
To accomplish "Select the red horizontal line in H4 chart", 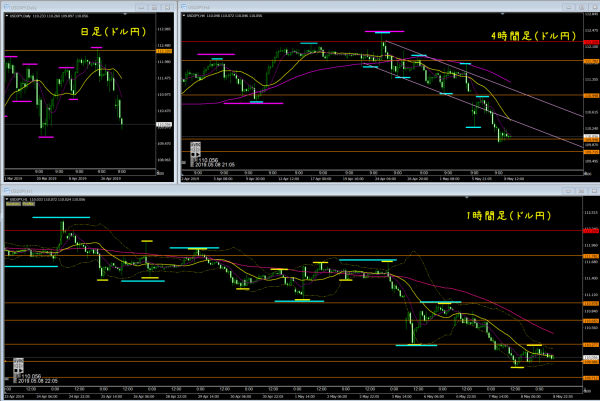I will point(382,42).
